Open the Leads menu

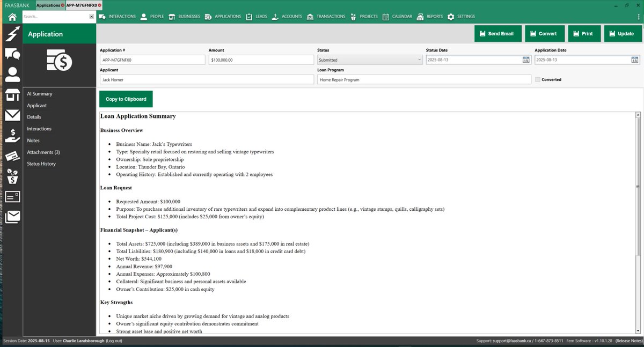(x=257, y=17)
